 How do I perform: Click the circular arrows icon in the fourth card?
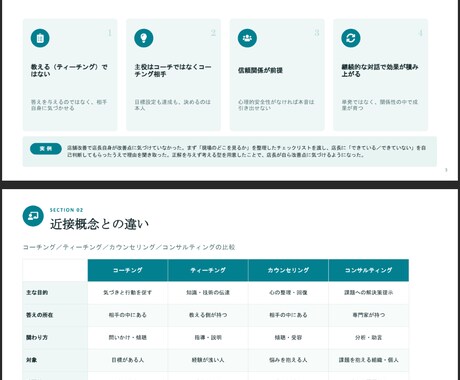(351, 38)
